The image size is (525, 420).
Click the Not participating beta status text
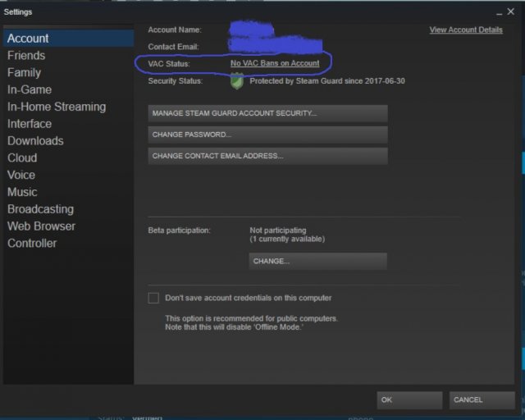(278, 231)
